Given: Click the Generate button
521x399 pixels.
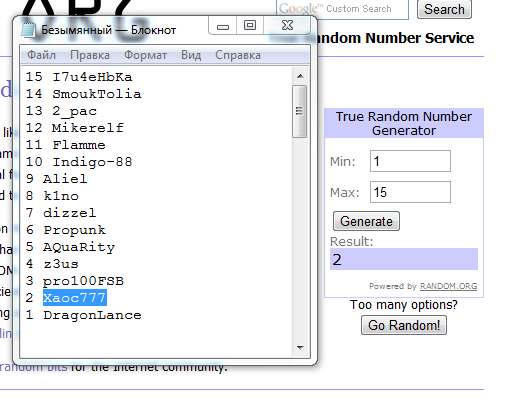Looking at the screenshot, I should click(366, 221).
